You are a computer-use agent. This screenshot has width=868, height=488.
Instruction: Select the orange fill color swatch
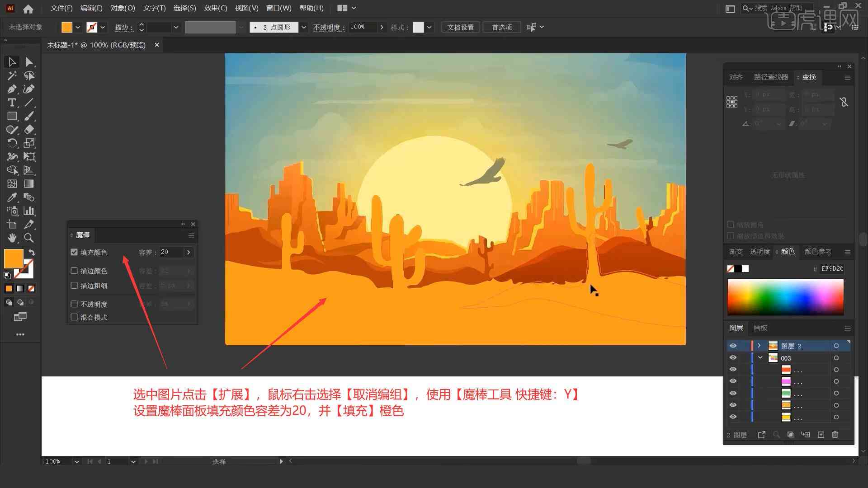pyautogui.click(x=13, y=258)
